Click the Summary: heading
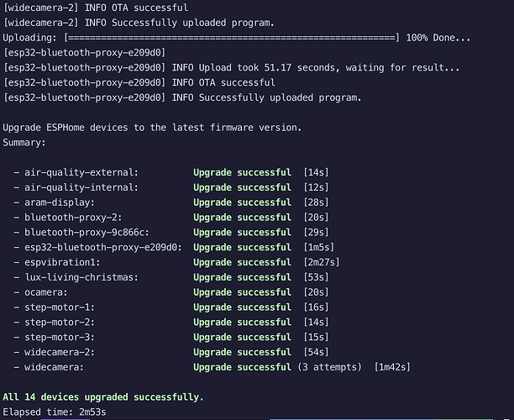Screen dimensions: 514x420 tap(24, 143)
